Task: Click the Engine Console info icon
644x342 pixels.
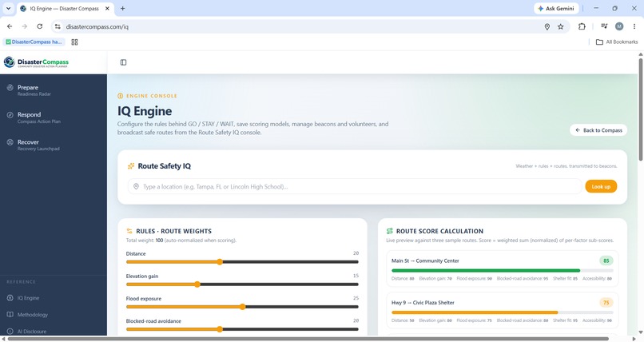Action: [121, 96]
